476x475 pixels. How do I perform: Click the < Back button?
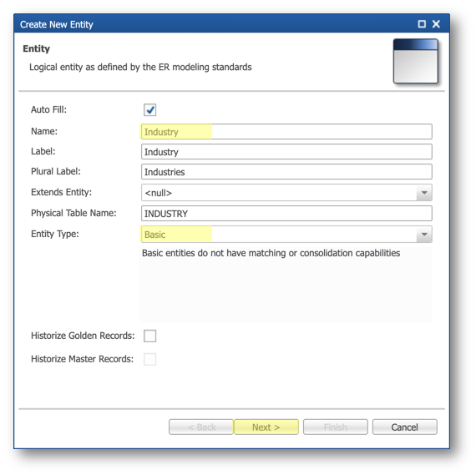tap(201, 427)
